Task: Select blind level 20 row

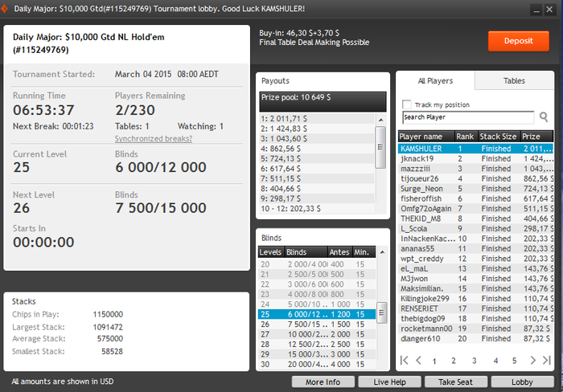Action: point(317,264)
